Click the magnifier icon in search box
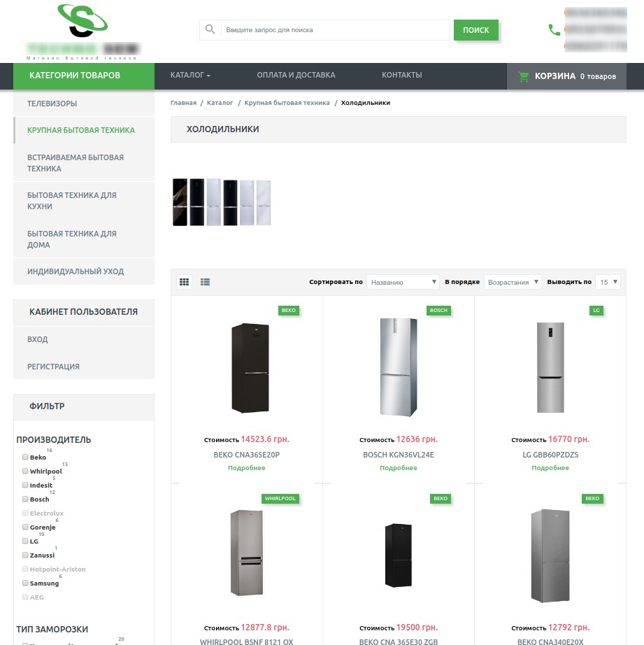The image size is (644, 645). [x=210, y=29]
